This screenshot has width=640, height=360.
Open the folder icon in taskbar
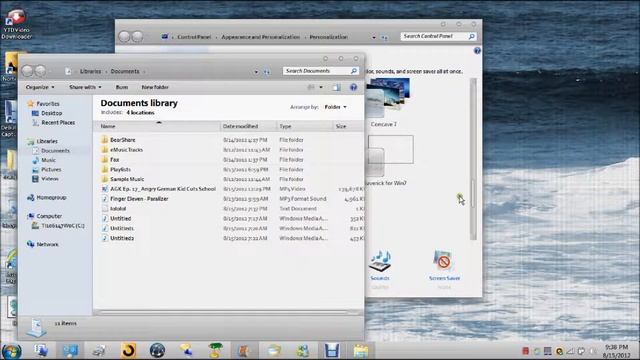point(361,351)
